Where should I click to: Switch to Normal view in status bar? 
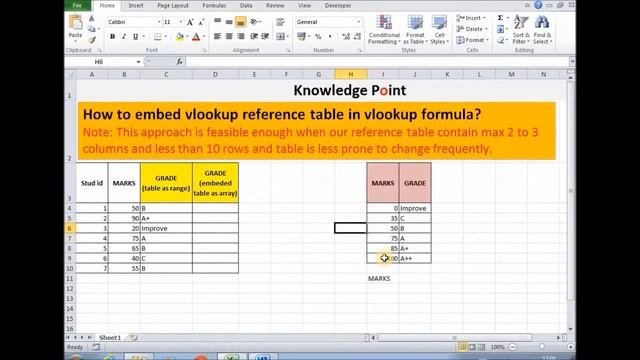(462, 347)
